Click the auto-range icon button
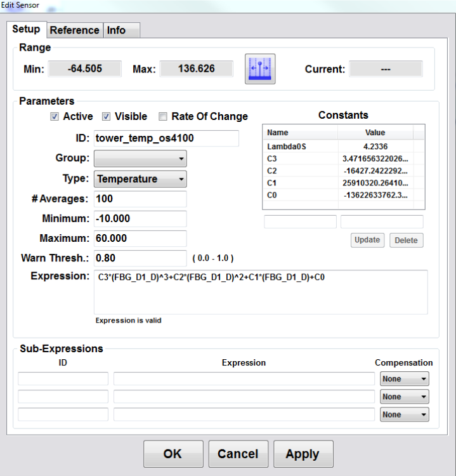Screen dimensions: 456x476 tap(260, 69)
